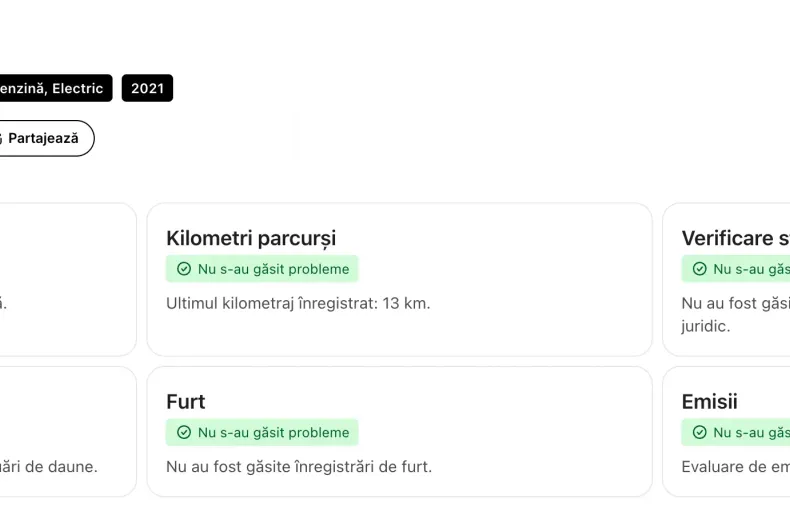Viewport: 790px width, 527px height.
Task: Open the Emisii card heading
Action: [x=710, y=402]
